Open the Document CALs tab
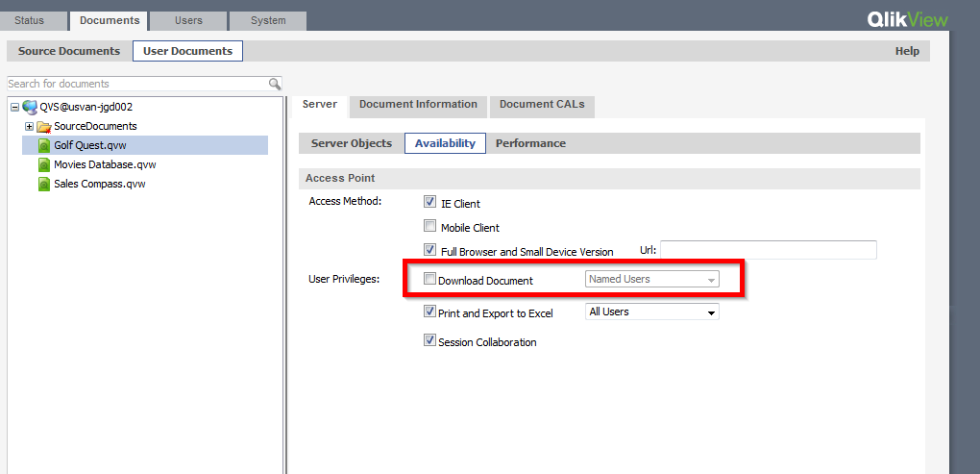The width and height of the screenshot is (980, 474). [542, 105]
